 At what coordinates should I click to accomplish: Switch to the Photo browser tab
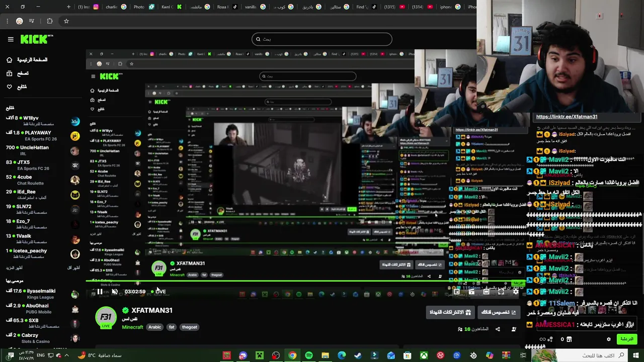point(144,7)
